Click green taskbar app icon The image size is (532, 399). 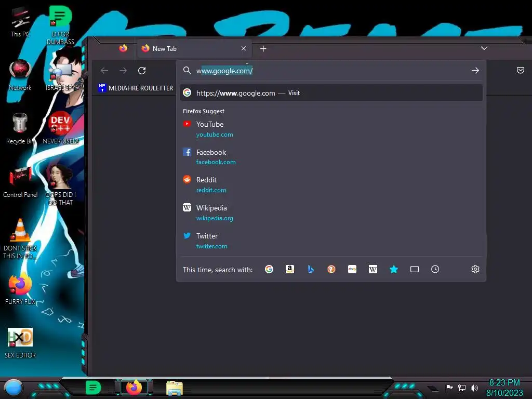94,388
